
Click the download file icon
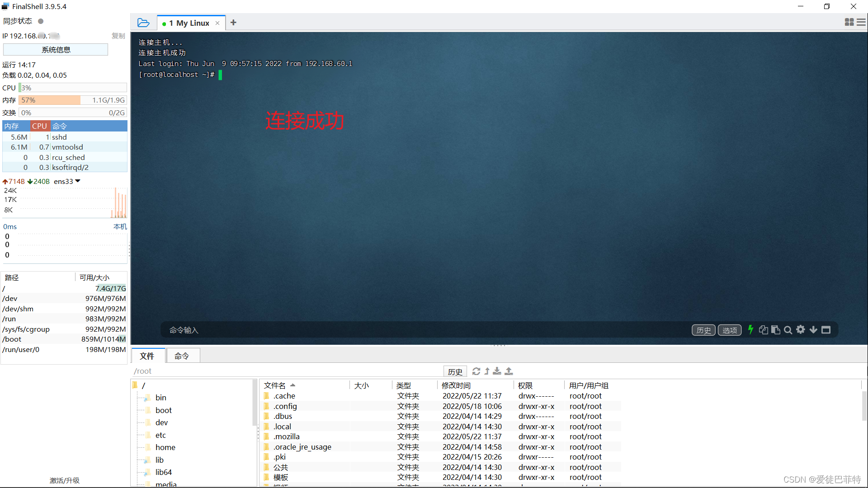497,371
